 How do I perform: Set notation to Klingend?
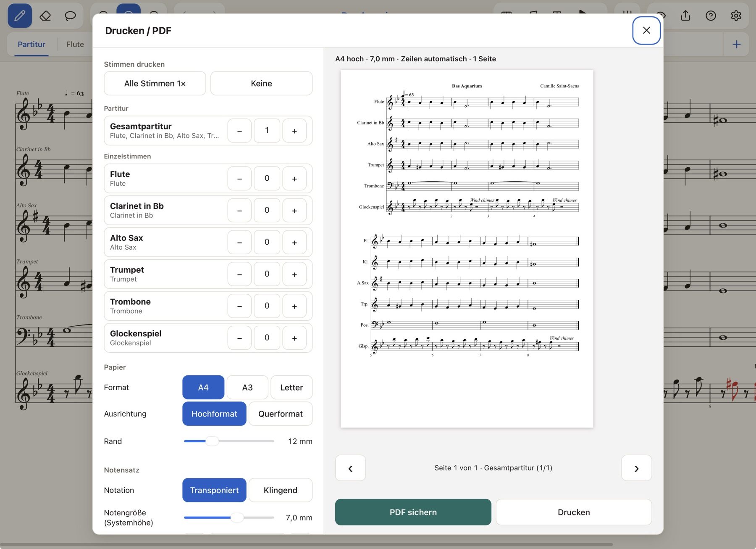(x=281, y=490)
